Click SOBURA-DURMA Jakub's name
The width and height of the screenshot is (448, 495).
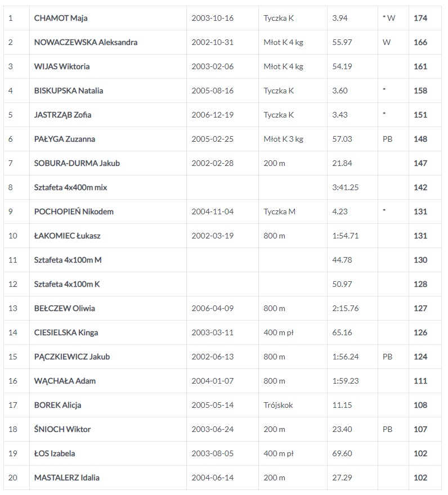77,163
